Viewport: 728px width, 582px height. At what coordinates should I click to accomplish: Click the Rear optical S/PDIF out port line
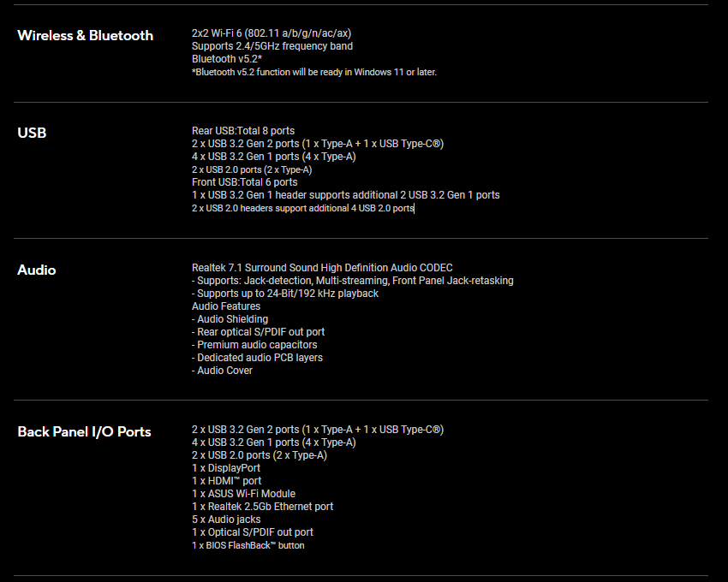point(258,332)
